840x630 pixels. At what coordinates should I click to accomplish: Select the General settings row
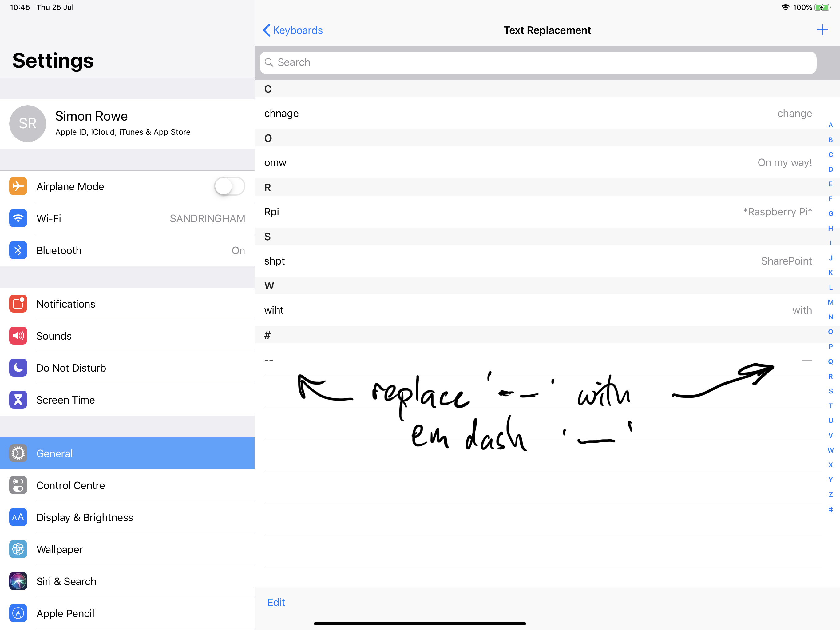coord(127,453)
